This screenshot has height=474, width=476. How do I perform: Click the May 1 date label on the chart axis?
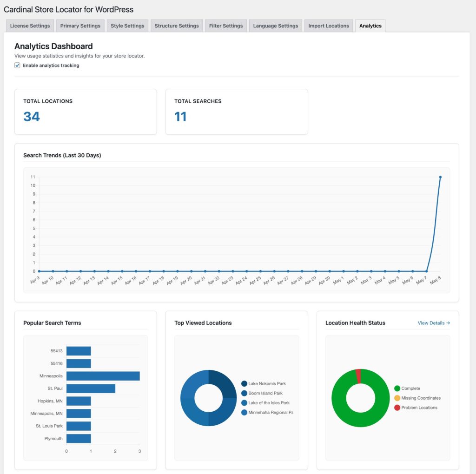click(338, 280)
